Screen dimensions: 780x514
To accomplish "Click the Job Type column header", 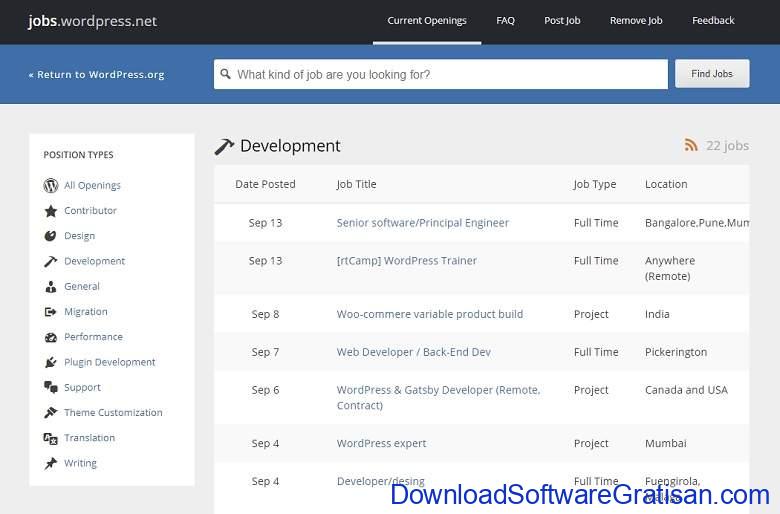I will tap(594, 184).
